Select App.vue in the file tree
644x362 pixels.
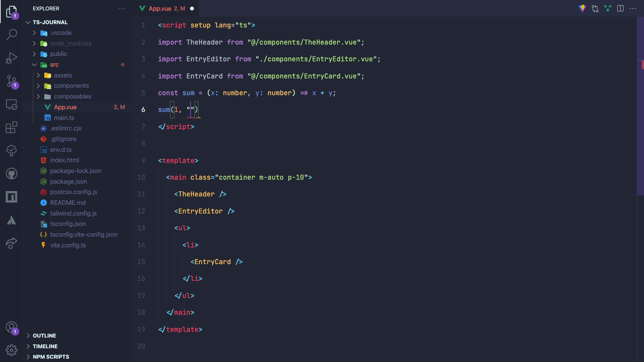click(78, 107)
